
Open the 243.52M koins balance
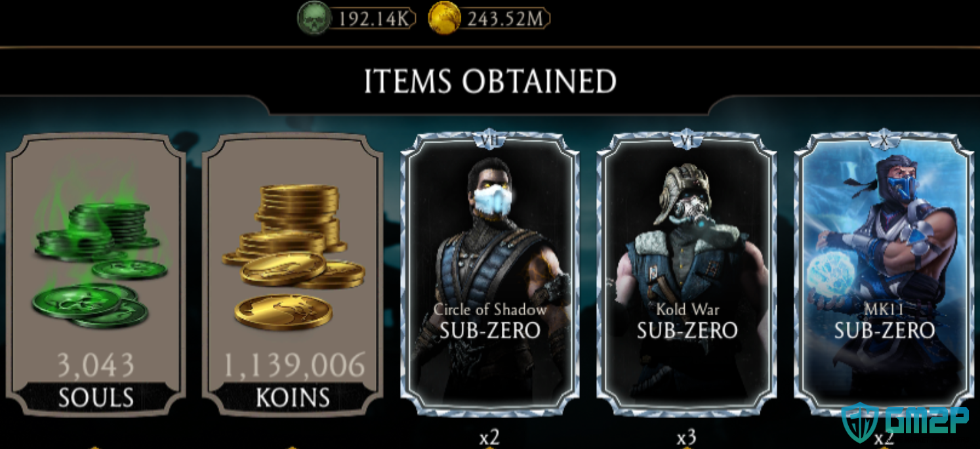click(x=504, y=18)
